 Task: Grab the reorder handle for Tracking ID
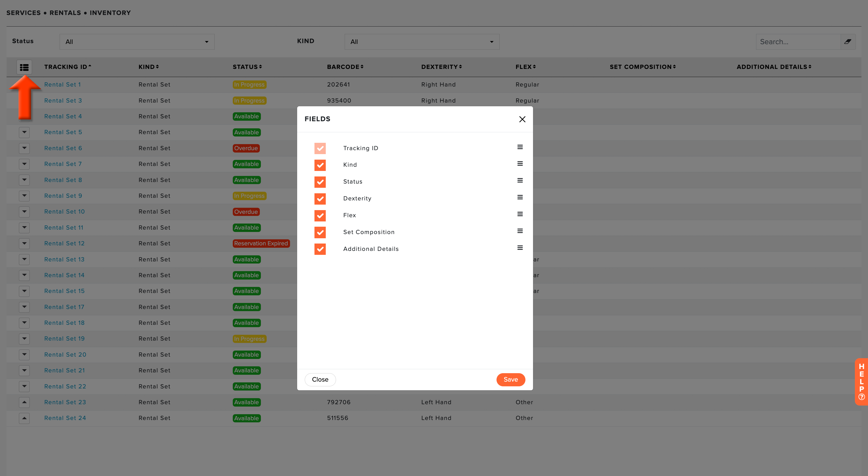point(520,147)
